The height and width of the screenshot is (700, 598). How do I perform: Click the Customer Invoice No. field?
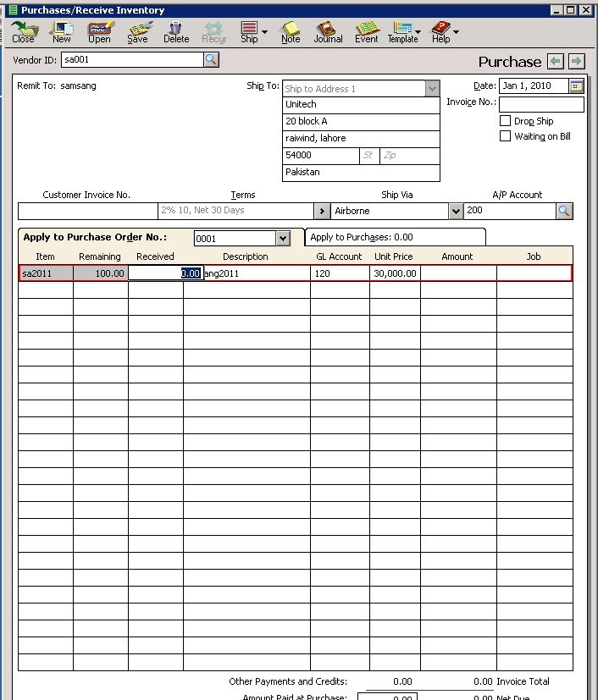tap(88, 211)
